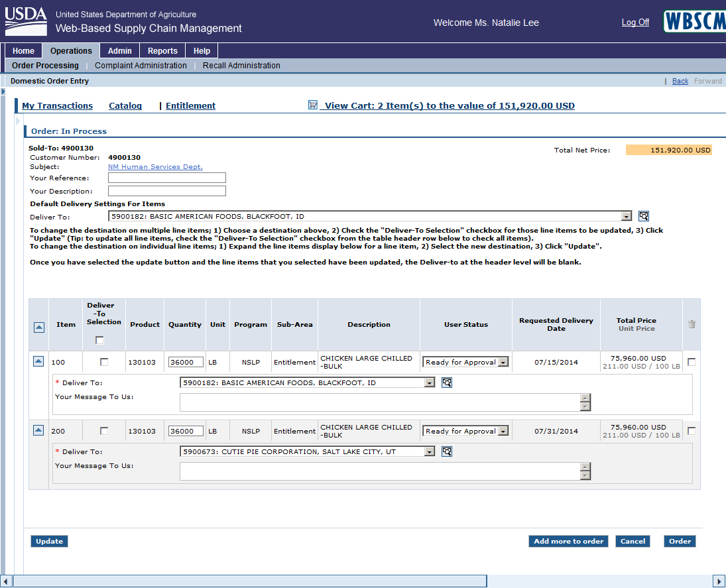This screenshot has width=726, height=588.
Task: Check the header Deliver-To Selection checkbox
Action: [x=100, y=340]
